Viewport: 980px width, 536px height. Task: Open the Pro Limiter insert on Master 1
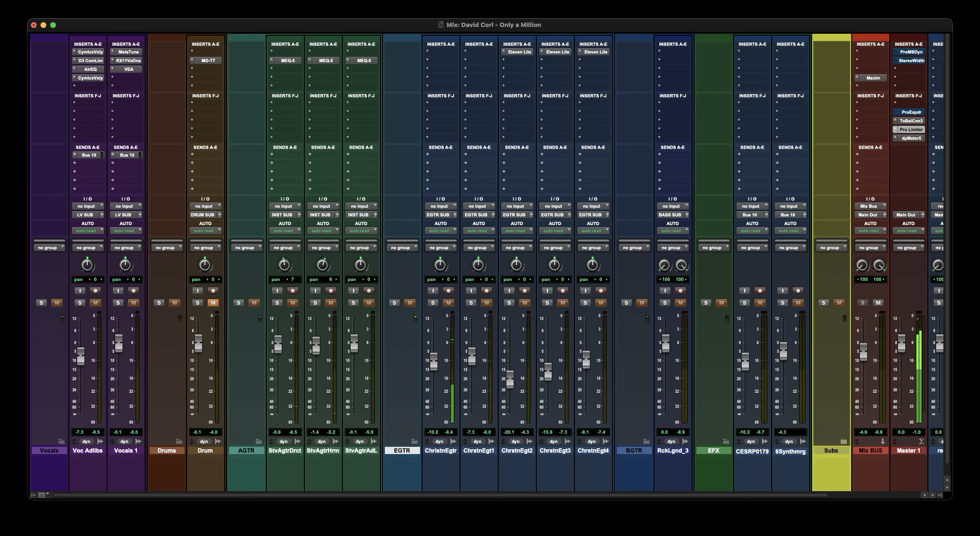click(x=909, y=130)
